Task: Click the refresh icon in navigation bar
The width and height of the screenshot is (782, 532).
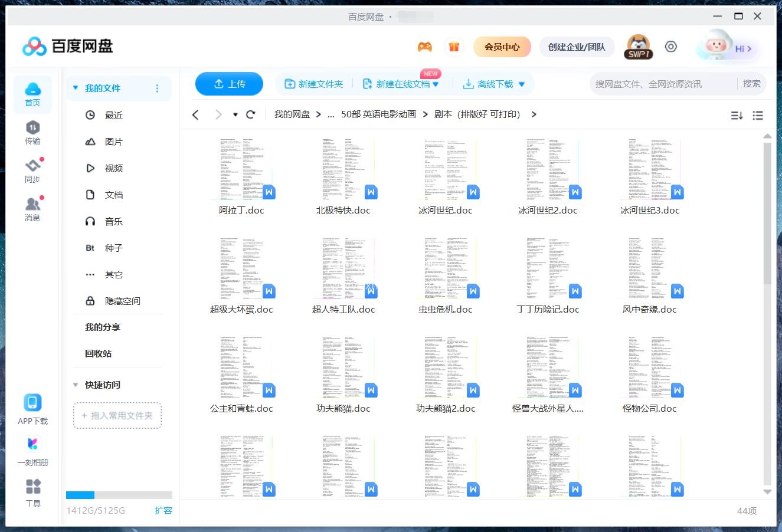Action: point(251,114)
